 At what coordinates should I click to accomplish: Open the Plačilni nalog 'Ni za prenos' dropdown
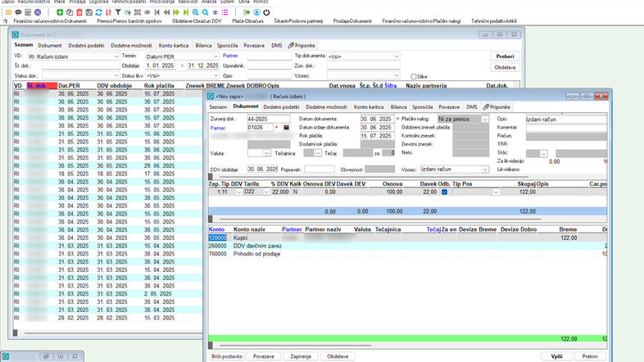pos(487,119)
